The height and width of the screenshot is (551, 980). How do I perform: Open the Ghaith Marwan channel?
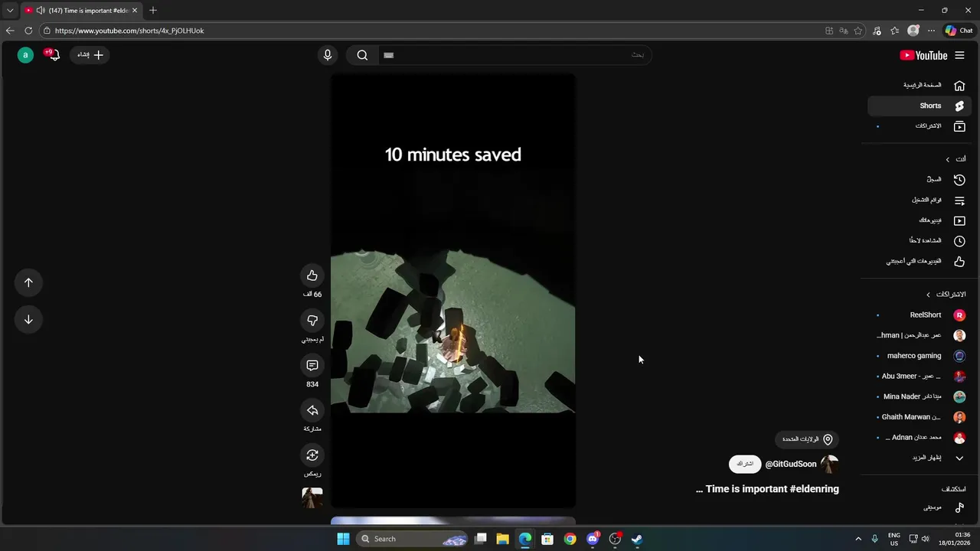point(919,417)
